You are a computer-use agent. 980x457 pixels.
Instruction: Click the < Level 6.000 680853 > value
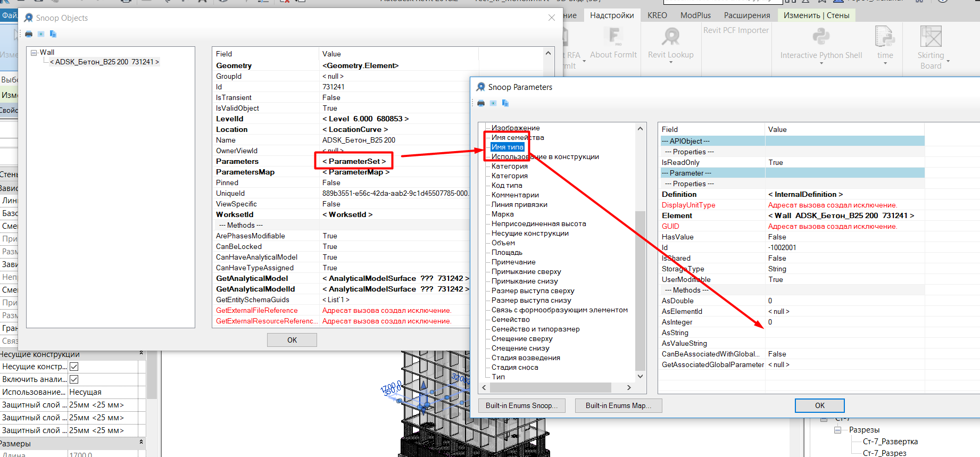tap(366, 119)
